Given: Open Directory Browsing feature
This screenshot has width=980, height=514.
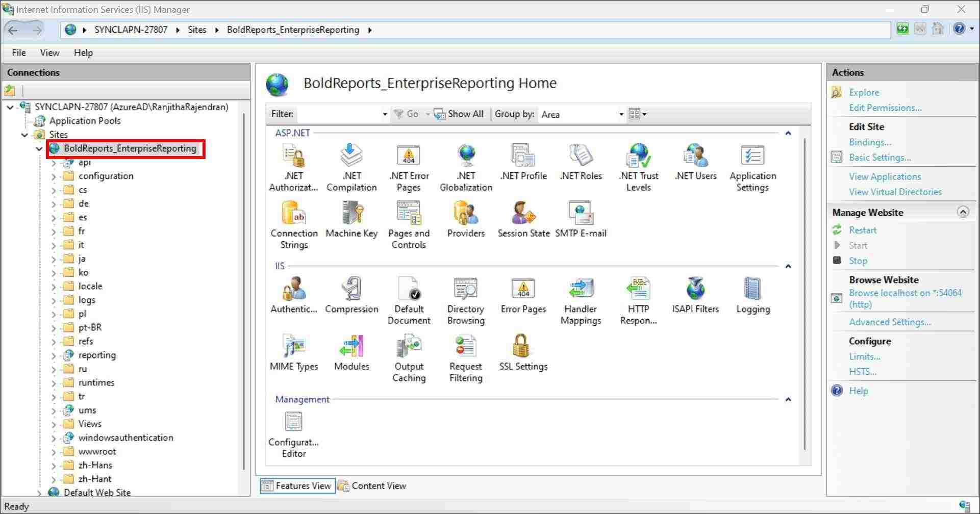Looking at the screenshot, I should click(466, 300).
